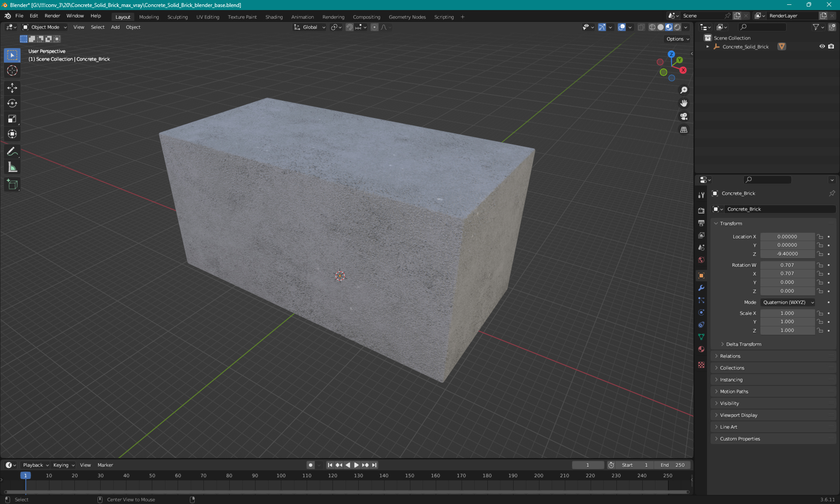Open the Object Constraints tab
The image size is (840, 504).
point(701,325)
